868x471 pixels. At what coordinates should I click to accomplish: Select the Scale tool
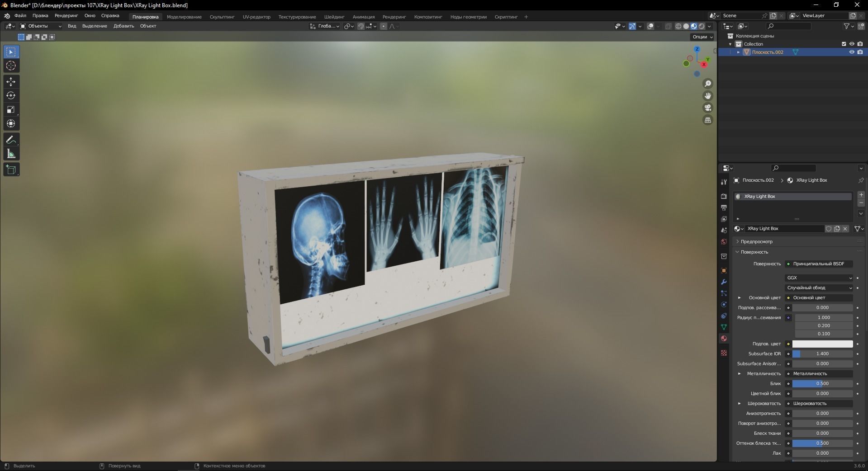pos(11,109)
